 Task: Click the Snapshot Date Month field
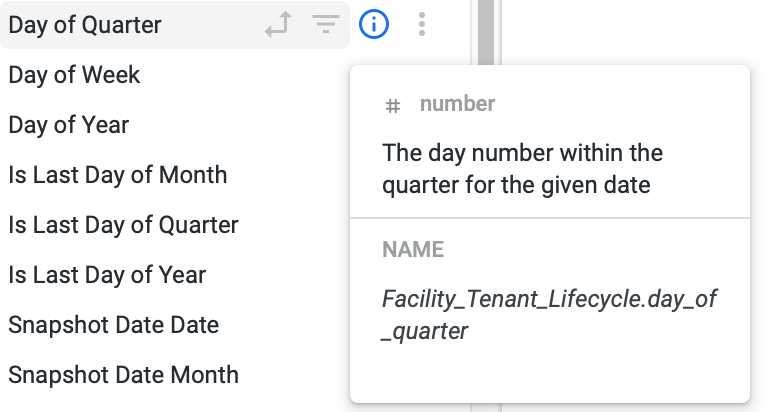(x=123, y=375)
